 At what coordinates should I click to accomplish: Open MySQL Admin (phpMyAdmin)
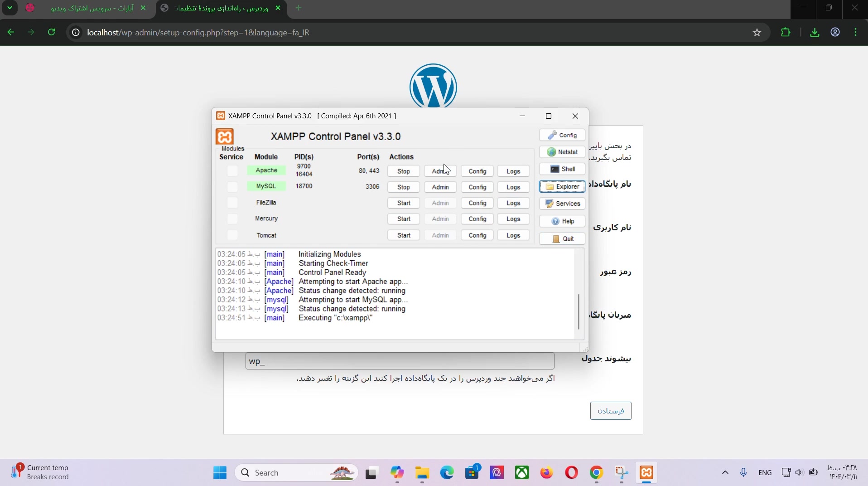tap(440, 187)
